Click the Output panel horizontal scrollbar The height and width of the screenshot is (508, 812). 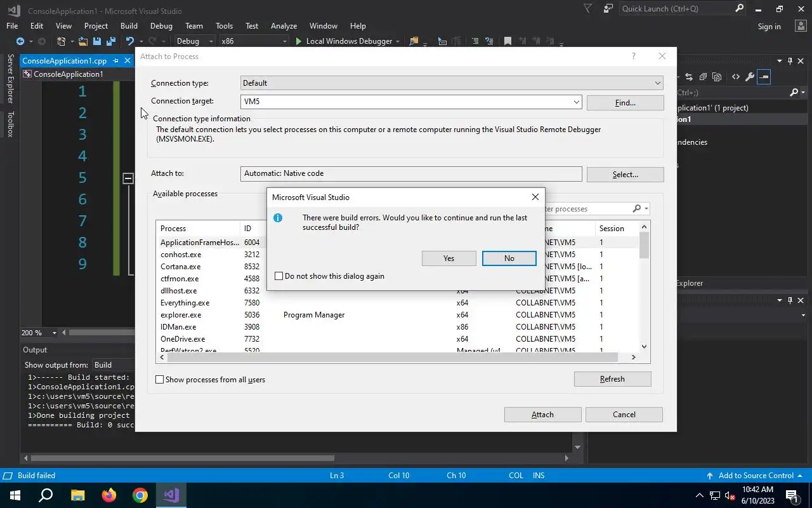click(x=183, y=458)
